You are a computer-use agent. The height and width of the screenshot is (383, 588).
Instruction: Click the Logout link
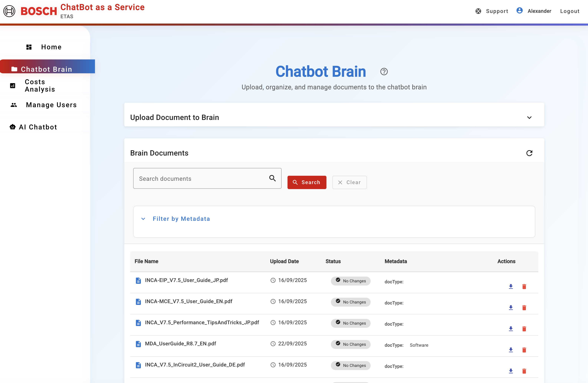(569, 11)
